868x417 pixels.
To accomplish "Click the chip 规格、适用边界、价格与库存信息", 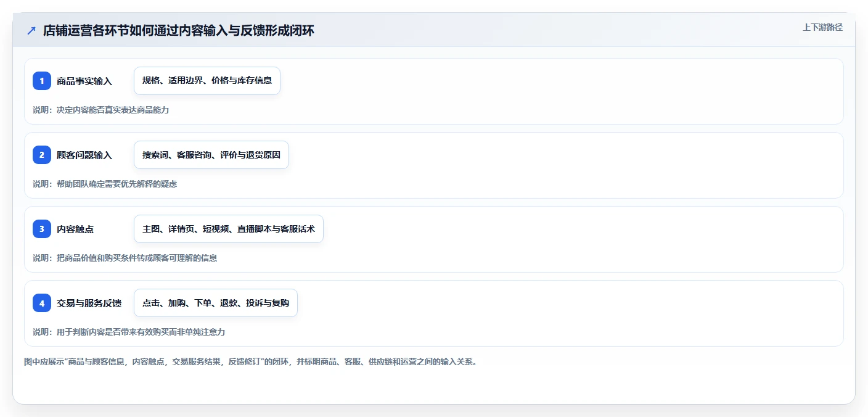I will click(207, 81).
